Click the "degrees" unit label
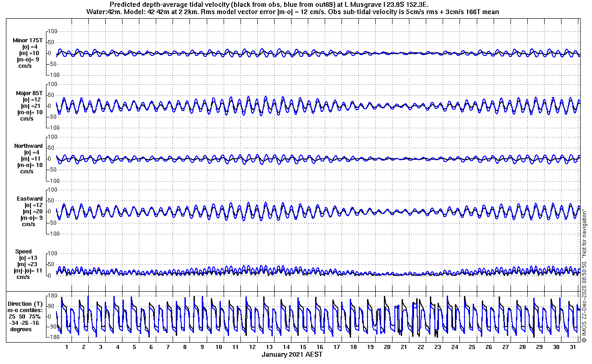 (x=21, y=329)
